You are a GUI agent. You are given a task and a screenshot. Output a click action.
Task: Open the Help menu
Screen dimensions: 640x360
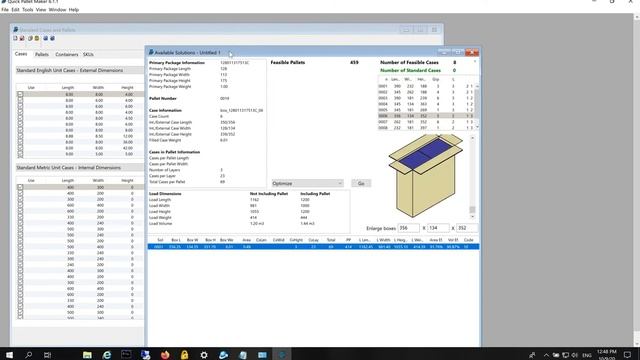coord(73,9)
